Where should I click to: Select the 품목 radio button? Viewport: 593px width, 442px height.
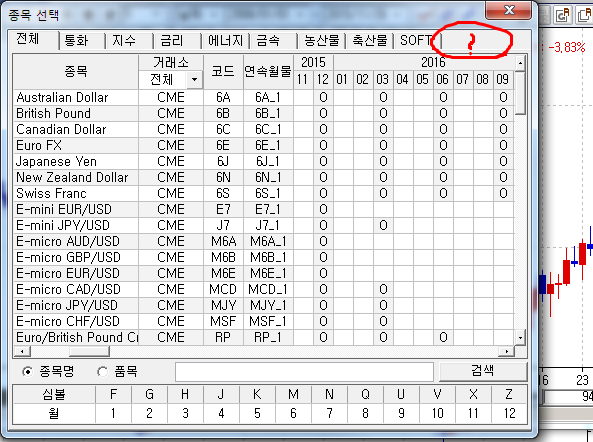[102, 372]
